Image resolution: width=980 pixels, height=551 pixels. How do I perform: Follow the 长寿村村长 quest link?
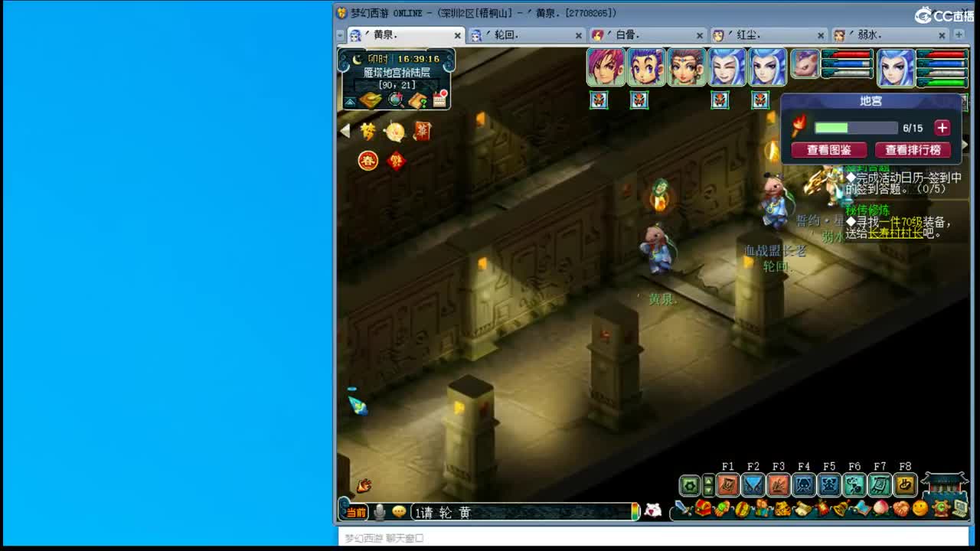coord(895,233)
